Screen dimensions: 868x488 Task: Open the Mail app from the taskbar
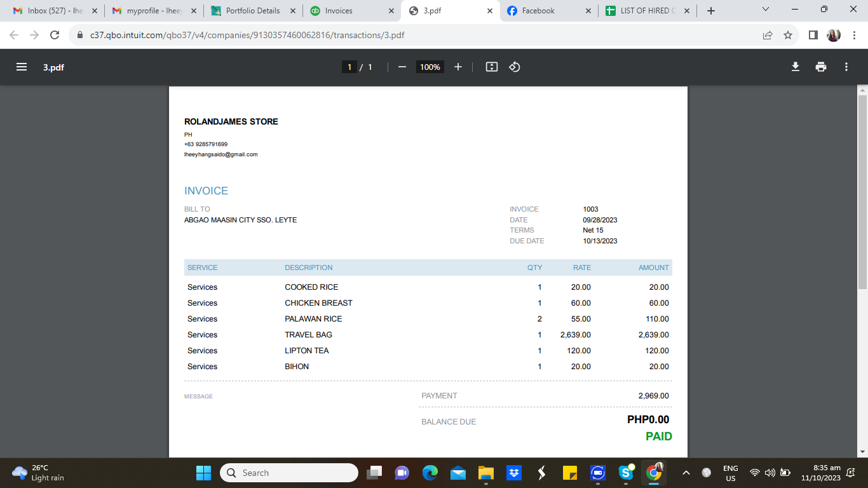tap(458, 473)
